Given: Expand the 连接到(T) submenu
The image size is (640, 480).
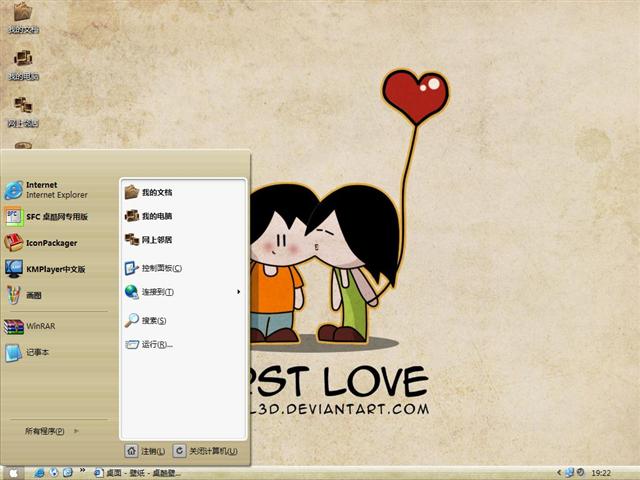Looking at the screenshot, I should coord(183,292).
